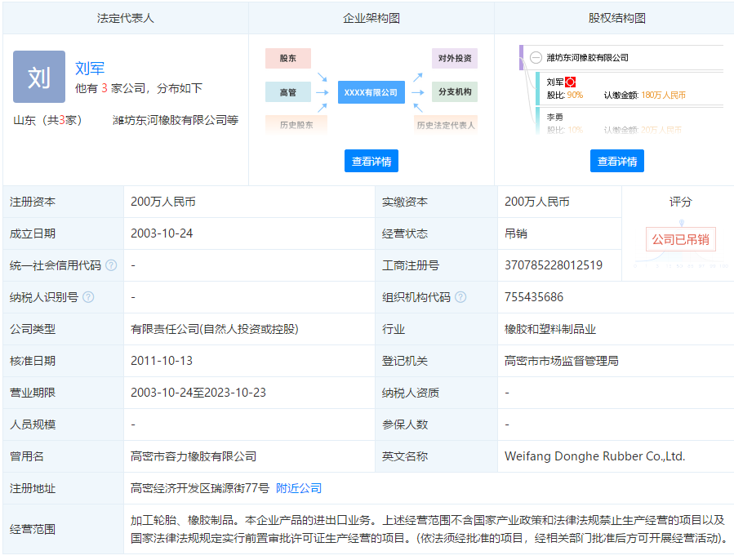This screenshot has width=734, height=560.
Task: Click address 高密经济开发区瑞源街77号
Action: tap(200, 488)
